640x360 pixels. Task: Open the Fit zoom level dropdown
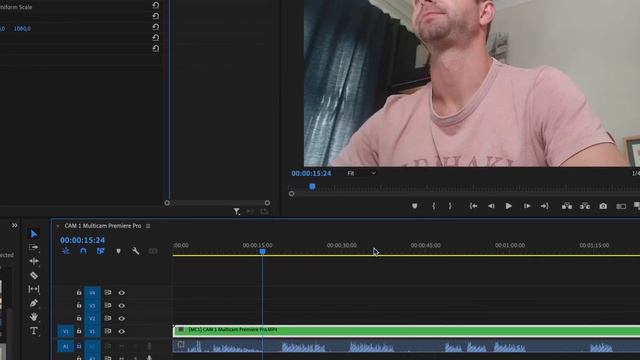click(x=361, y=173)
